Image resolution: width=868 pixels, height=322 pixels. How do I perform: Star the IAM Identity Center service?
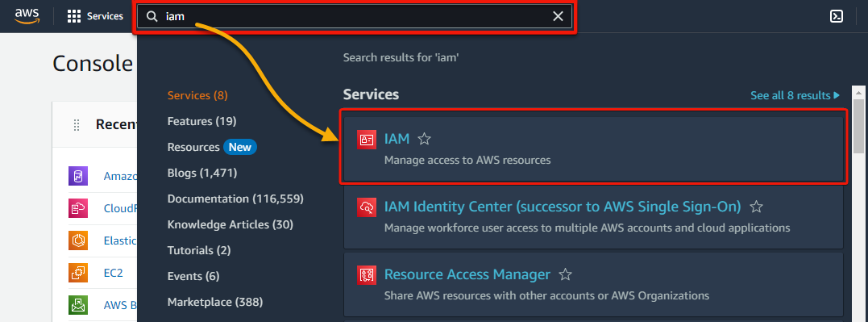click(x=756, y=207)
